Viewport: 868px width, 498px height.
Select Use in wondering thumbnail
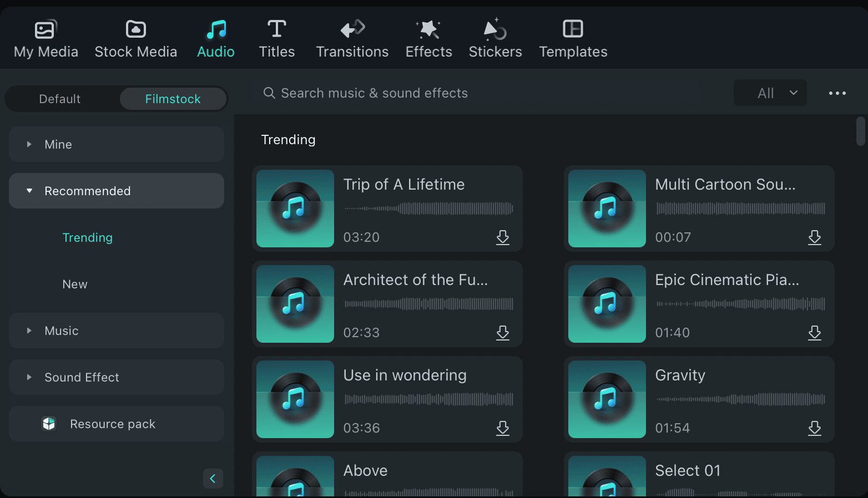295,399
